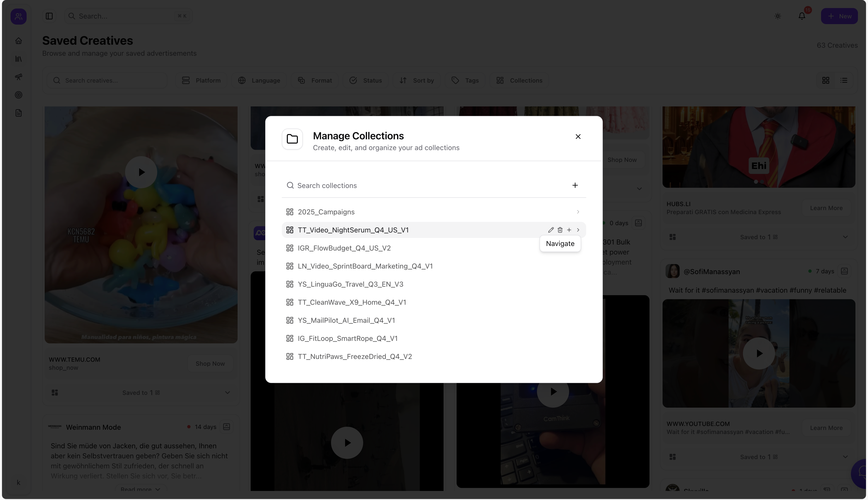Close the Manage Collections dialog

pyautogui.click(x=578, y=137)
